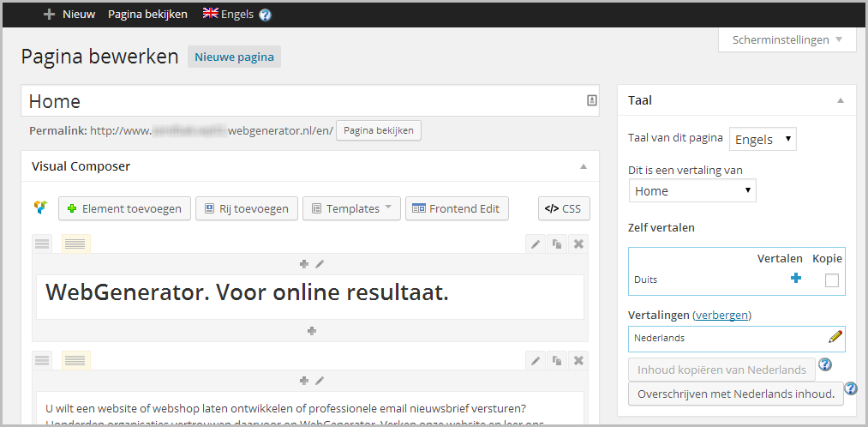Delete the first Visual Composer row
This screenshot has width=868, height=427.
point(578,244)
